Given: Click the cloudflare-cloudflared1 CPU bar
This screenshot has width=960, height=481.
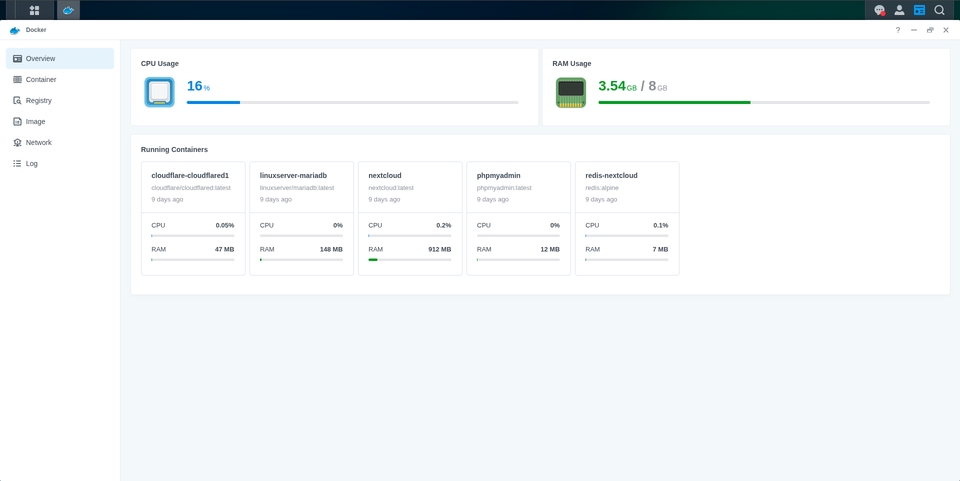Looking at the screenshot, I should pos(193,236).
